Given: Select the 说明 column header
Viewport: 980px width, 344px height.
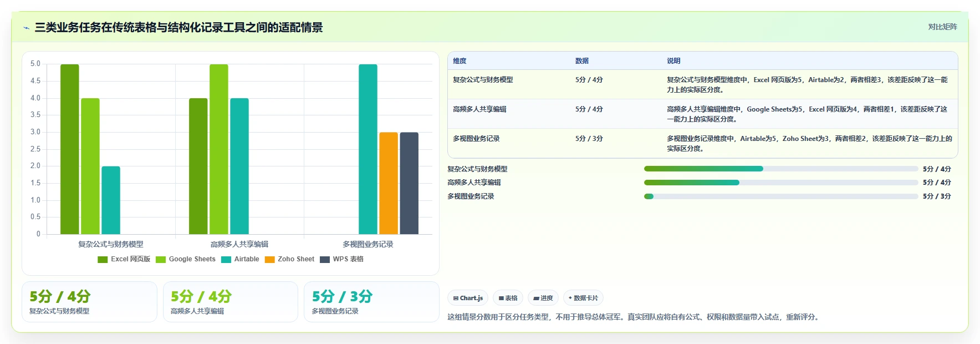Looking at the screenshot, I should 673,61.
